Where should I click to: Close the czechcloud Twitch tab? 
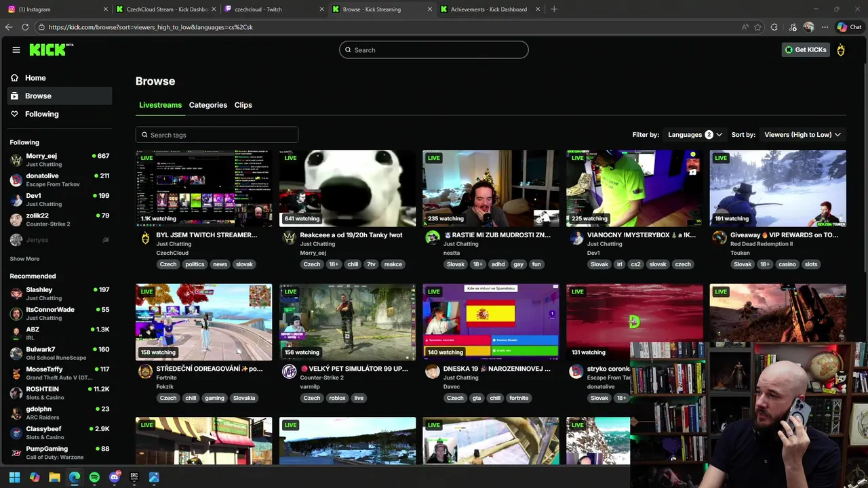321,9
